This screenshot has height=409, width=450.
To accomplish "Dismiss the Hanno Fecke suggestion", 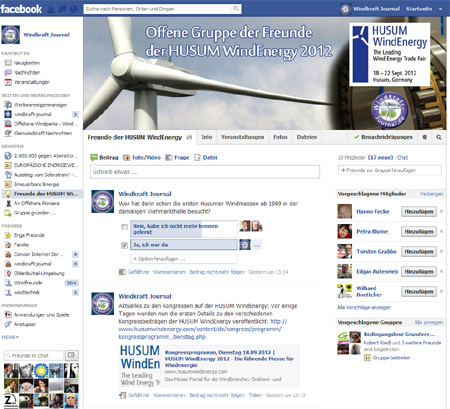I will tap(441, 211).
